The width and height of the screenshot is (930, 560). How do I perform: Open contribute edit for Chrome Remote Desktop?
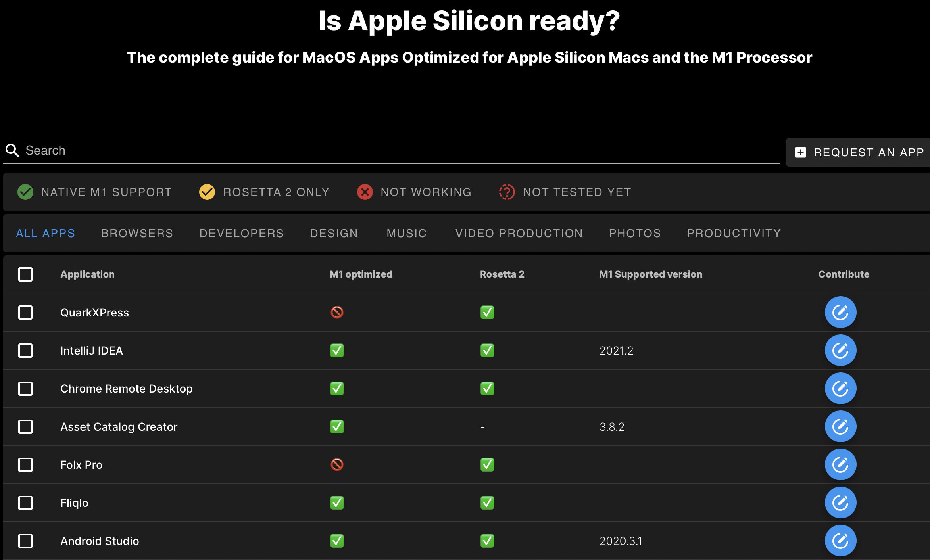point(840,388)
